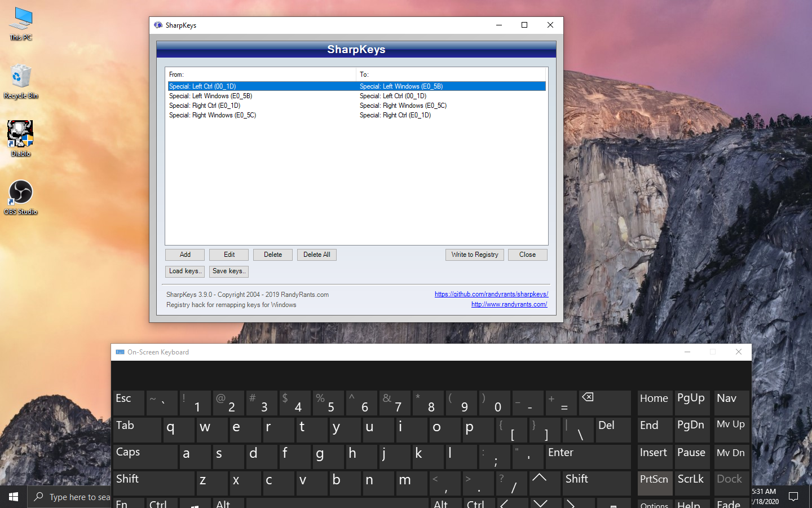Viewport: 812px width, 508px height.
Task: Click the Close button in SharpKeys
Action: [x=528, y=255]
